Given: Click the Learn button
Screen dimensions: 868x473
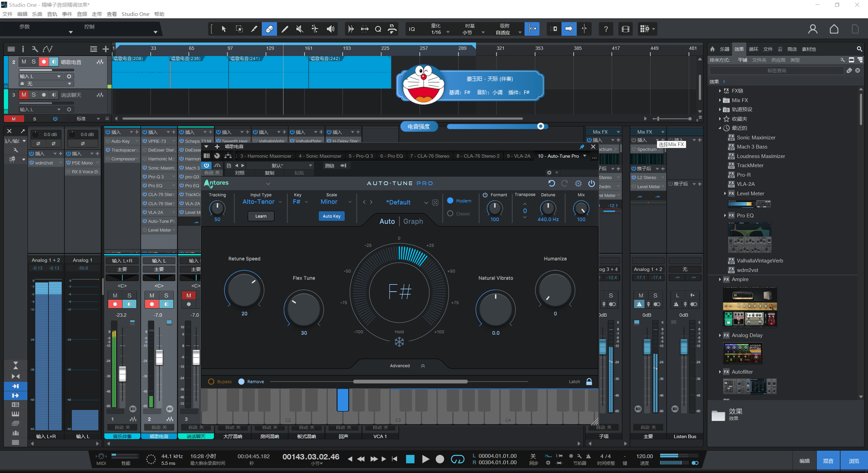Looking at the screenshot, I should pyautogui.click(x=261, y=216).
